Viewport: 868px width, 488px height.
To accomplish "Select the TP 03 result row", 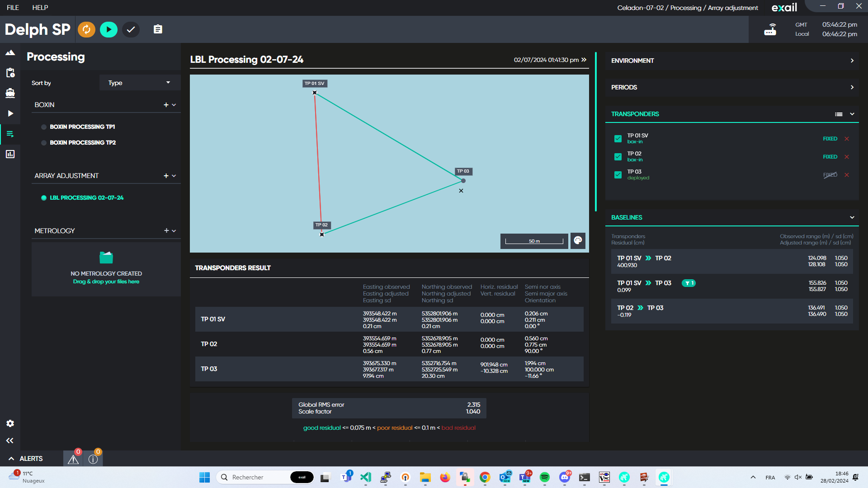I will pos(389,369).
